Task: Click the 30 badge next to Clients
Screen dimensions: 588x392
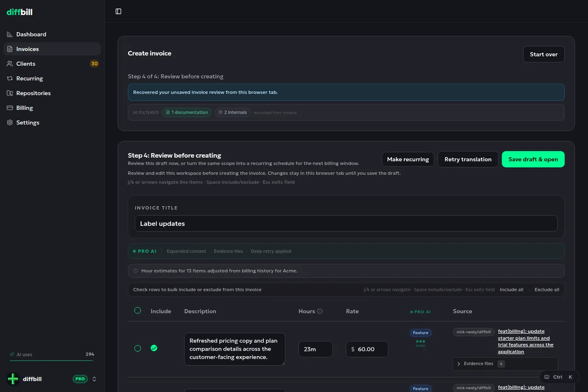Action: click(94, 64)
